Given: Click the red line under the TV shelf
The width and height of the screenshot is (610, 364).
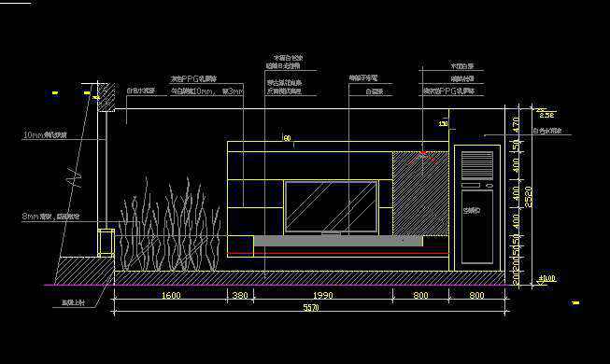Looking at the screenshot, I should pyautogui.click(x=337, y=254).
